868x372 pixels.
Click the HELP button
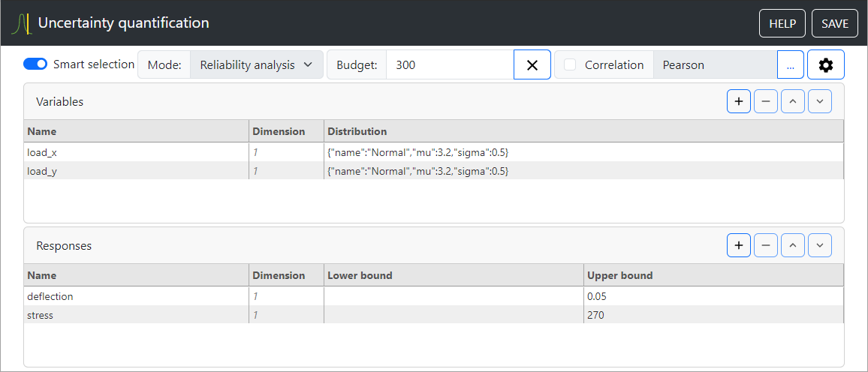[x=782, y=24]
